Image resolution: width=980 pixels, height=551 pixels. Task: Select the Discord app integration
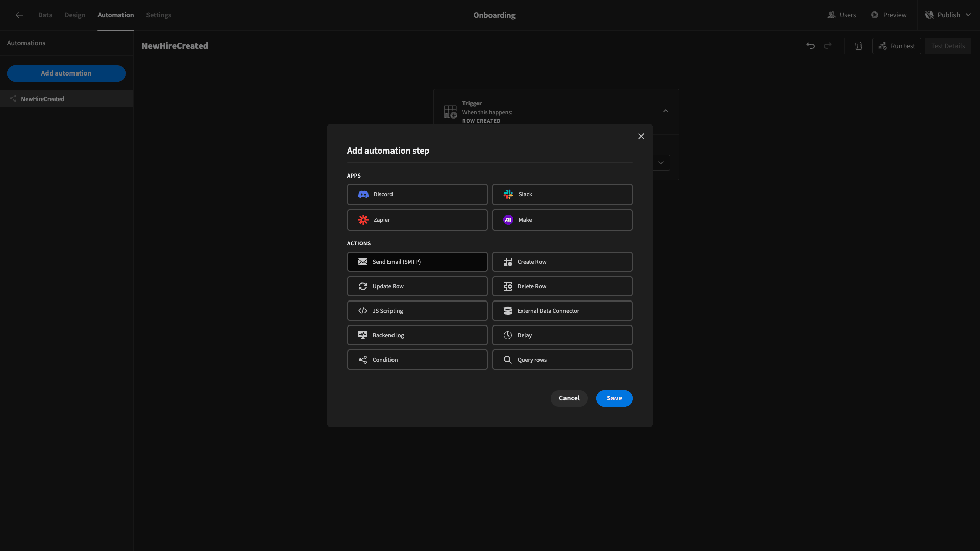(418, 194)
